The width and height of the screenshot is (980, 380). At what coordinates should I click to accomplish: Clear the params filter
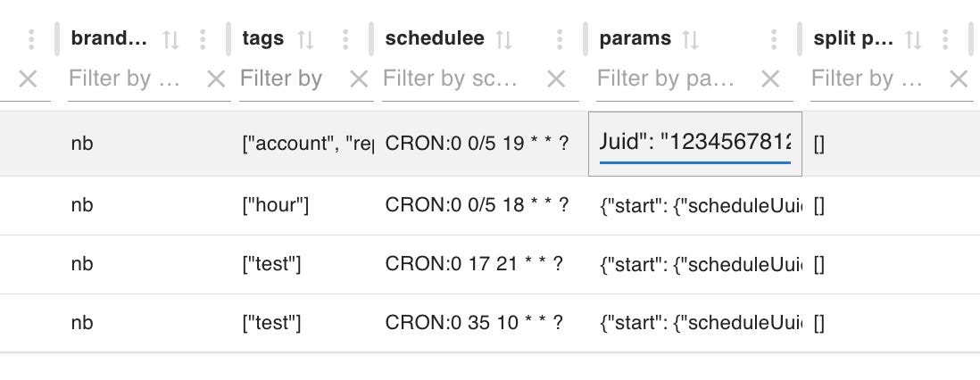click(770, 79)
